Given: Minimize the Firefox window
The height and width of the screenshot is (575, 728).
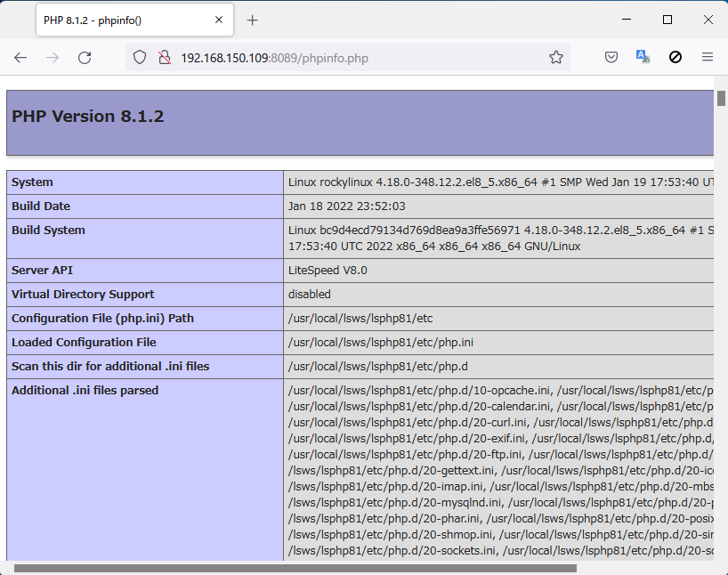Looking at the screenshot, I should coord(627,20).
